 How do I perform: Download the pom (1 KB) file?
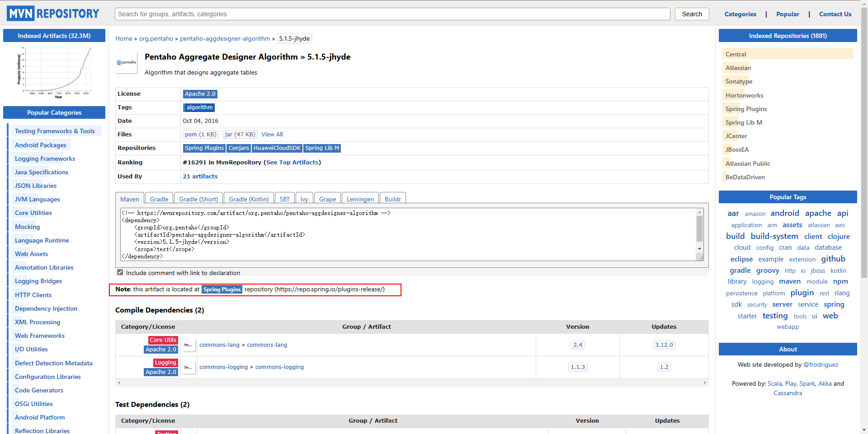[x=201, y=135]
